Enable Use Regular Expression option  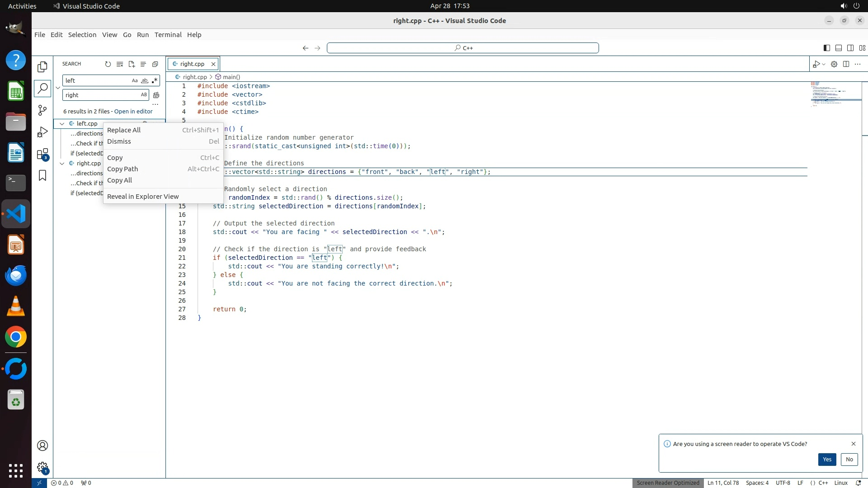pyautogui.click(x=155, y=80)
